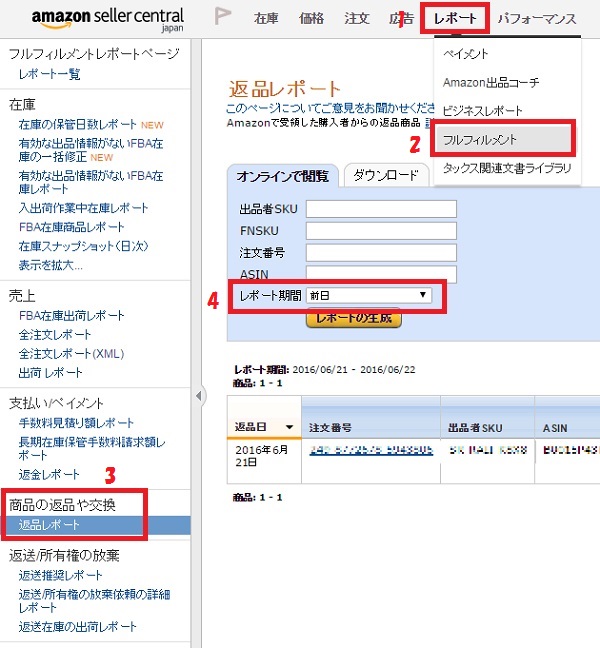Click the フルフィルメントレポートページ heading
This screenshot has width=600, height=648.
pyautogui.click(x=94, y=54)
